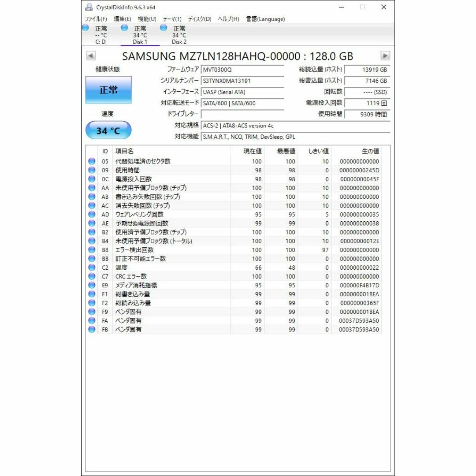Click status icon of attribute B2 row

[92, 232]
